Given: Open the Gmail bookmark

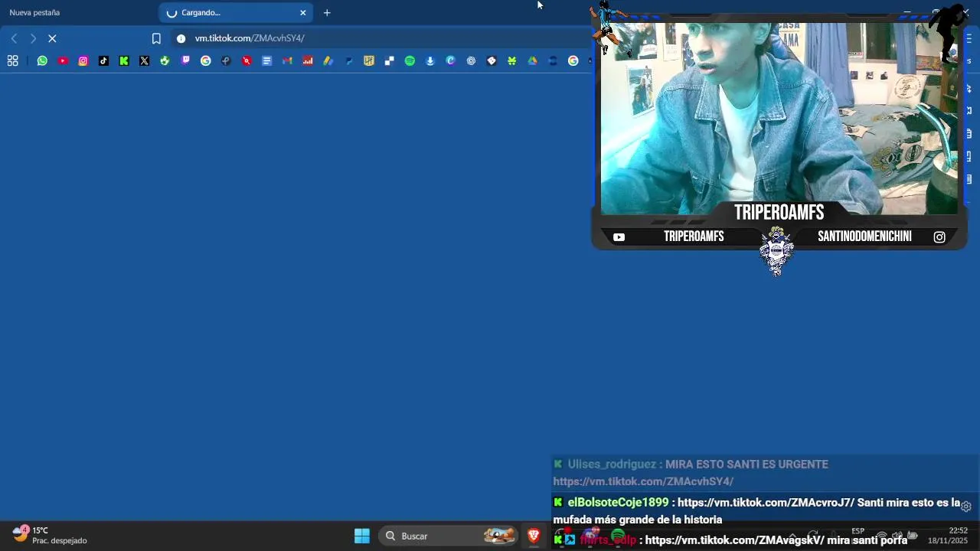Looking at the screenshot, I should point(287,61).
